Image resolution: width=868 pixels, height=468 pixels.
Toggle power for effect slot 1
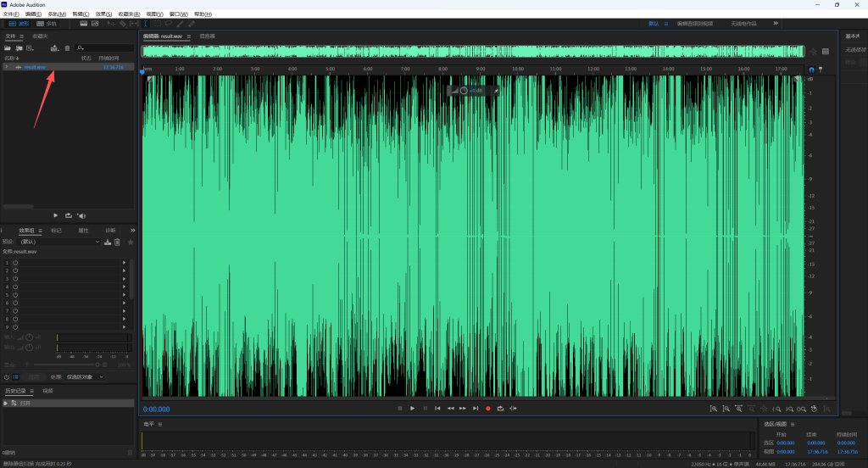point(15,263)
